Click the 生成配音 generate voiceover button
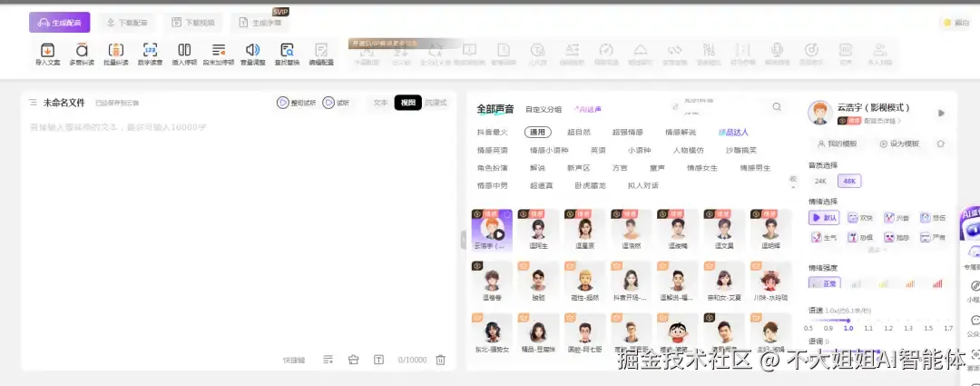This screenshot has height=386, width=980. (59, 23)
